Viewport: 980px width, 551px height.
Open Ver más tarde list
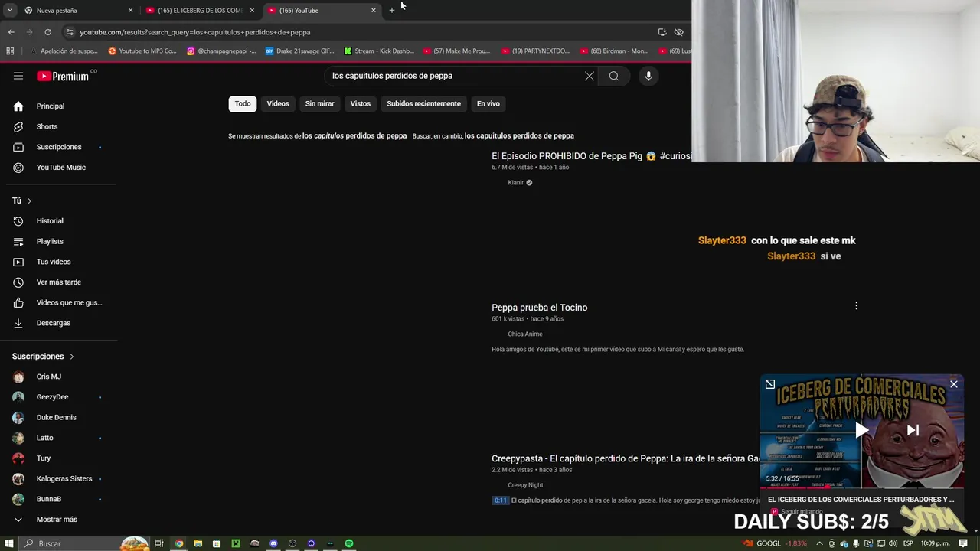click(59, 282)
